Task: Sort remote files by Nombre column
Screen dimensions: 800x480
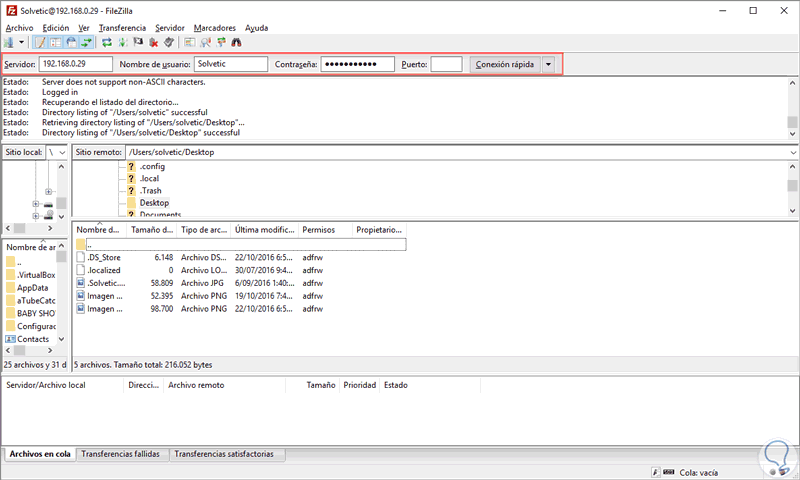Action: [99, 230]
